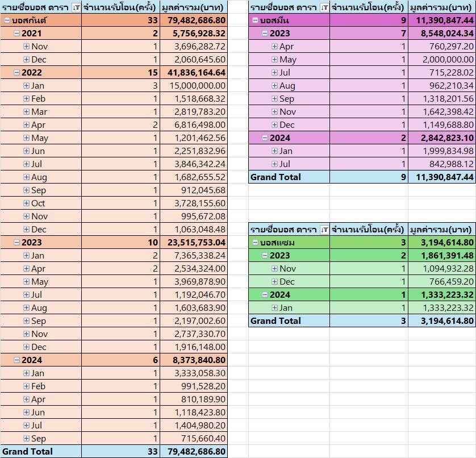Collapse year 2022 under บอสกันต์
Screen dimensions: 476x458
click(16, 73)
